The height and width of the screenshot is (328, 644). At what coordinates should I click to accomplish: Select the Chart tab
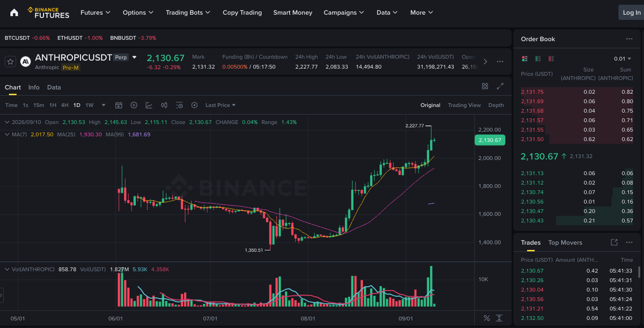(13, 87)
